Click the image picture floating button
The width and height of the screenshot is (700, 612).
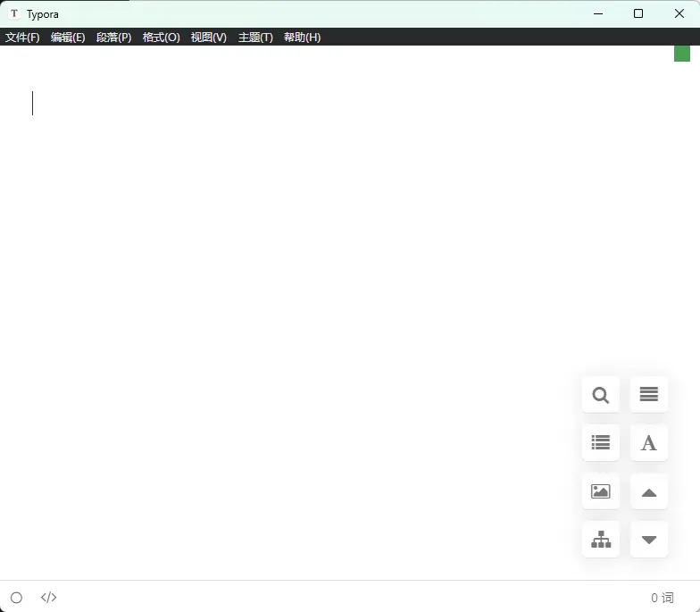tap(600, 491)
